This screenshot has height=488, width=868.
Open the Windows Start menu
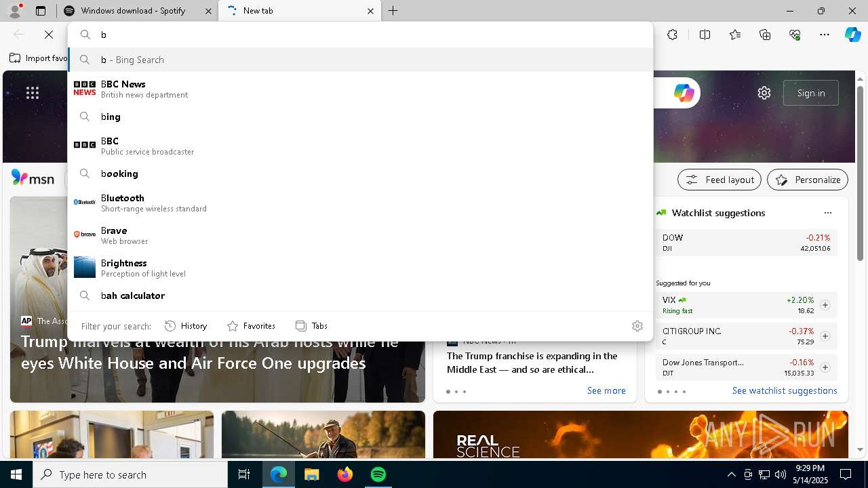coord(16,474)
